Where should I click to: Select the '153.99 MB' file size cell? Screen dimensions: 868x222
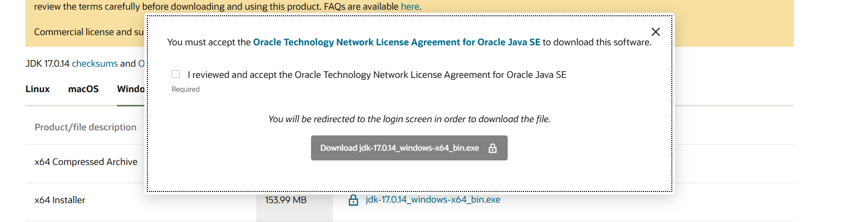(x=286, y=200)
